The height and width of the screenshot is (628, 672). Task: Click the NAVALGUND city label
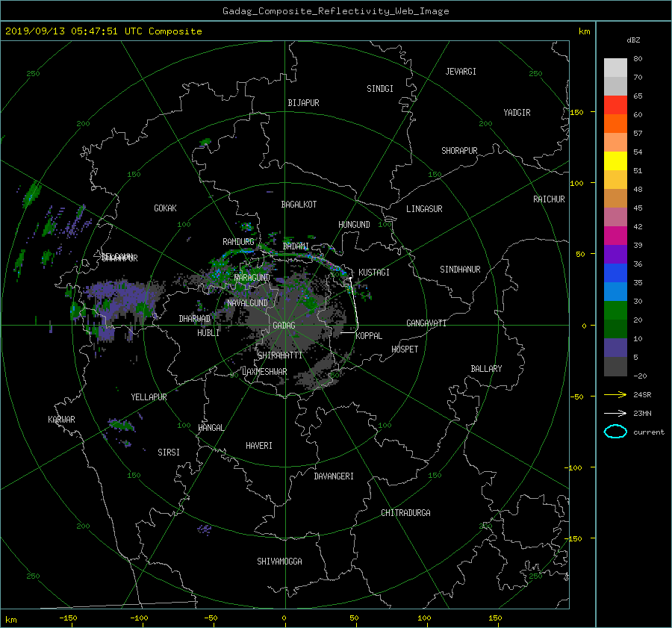click(247, 303)
